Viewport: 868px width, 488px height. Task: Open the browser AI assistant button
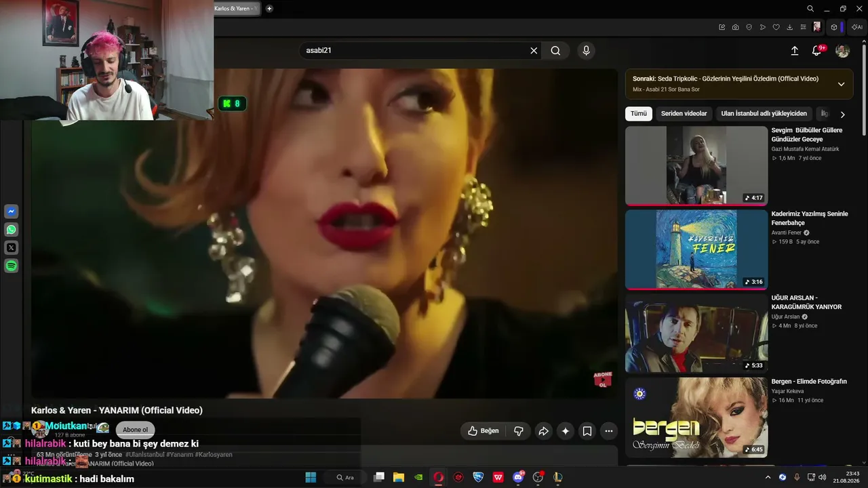point(856,27)
